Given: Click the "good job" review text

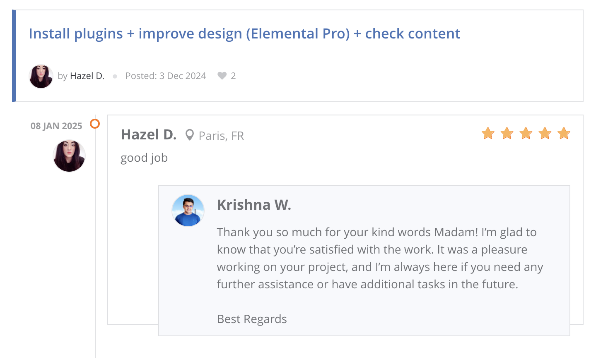Looking at the screenshot, I should pyautogui.click(x=144, y=158).
